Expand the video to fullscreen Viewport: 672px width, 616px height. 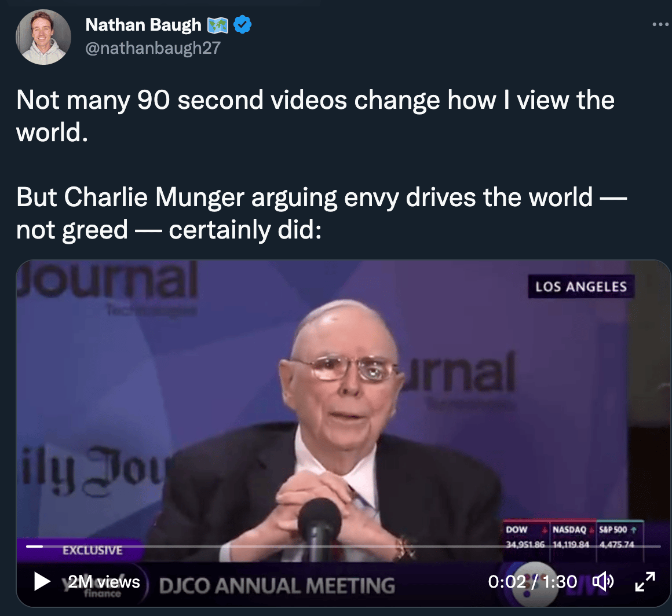click(x=645, y=582)
